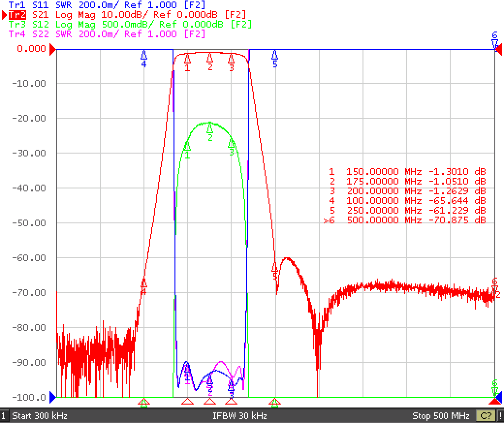Click the C? calibration status indicator
The height and width of the screenshot is (423, 504).
click(486, 416)
